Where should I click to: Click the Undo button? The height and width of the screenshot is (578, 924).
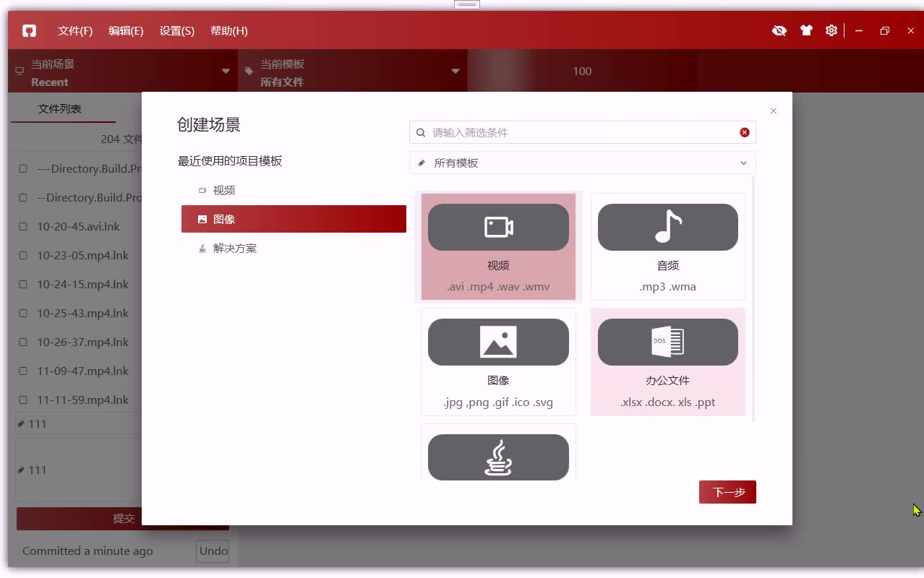pos(212,551)
